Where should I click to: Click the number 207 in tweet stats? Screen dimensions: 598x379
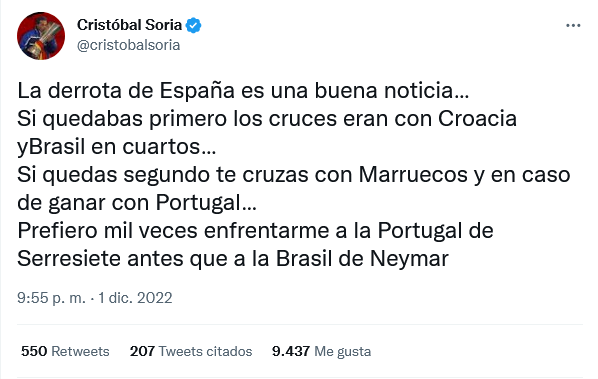pos(142,351)
